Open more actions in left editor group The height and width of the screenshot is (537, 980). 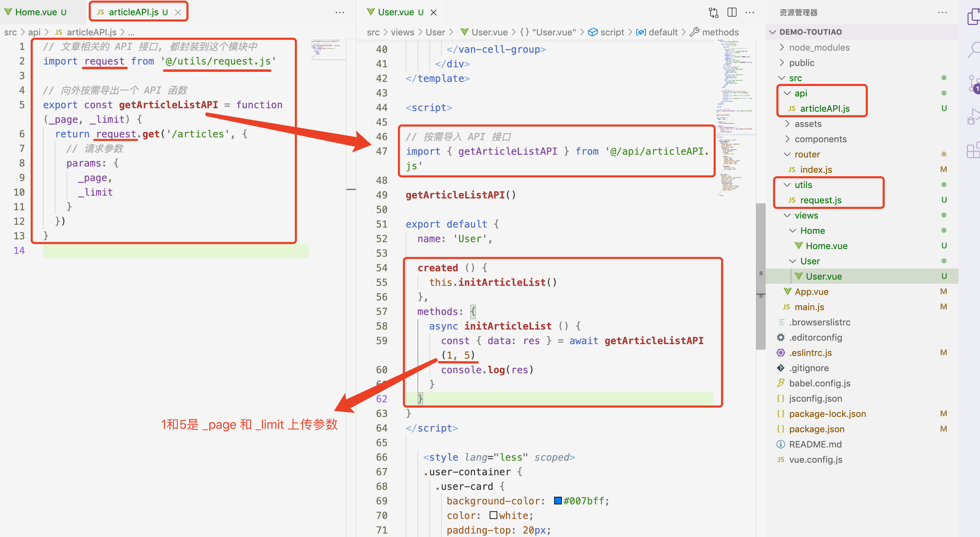pos(340,12)
